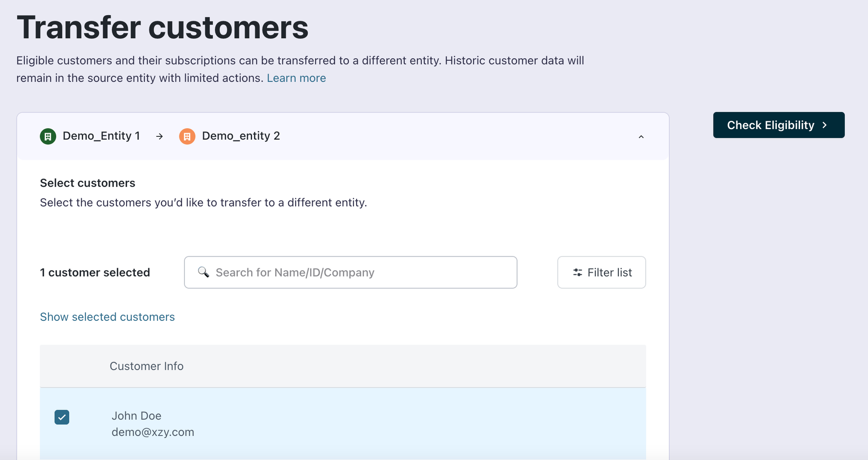
Task: Click the Customer Info column header
Action: pos(146,366)
